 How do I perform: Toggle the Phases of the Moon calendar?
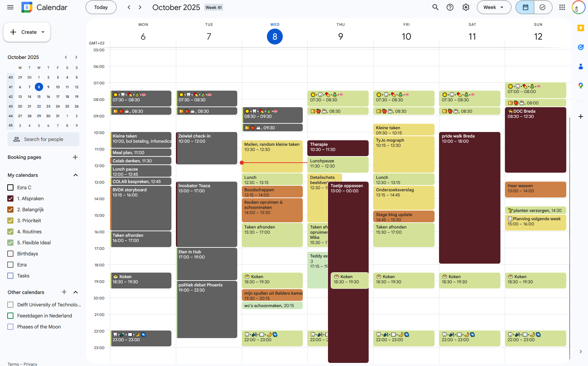click(10, 327)
